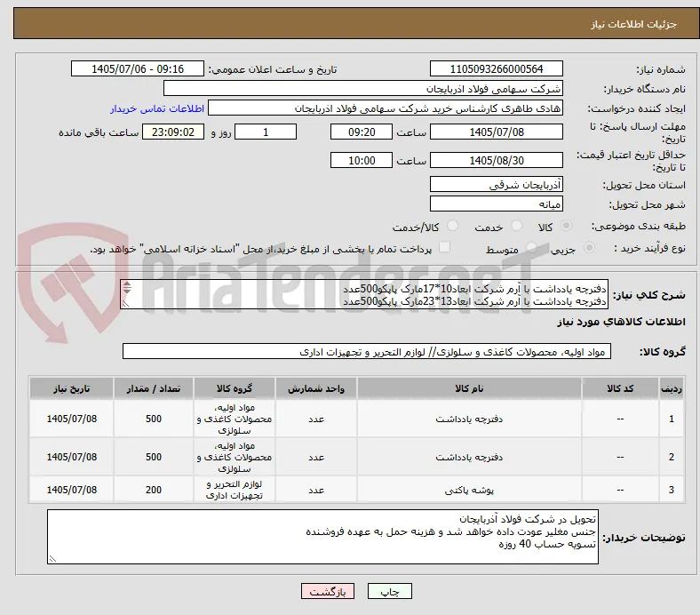700x615 pixels.
Task: Click the شرح کلی نیاز description textarea
Action: [x=364, y=294]
